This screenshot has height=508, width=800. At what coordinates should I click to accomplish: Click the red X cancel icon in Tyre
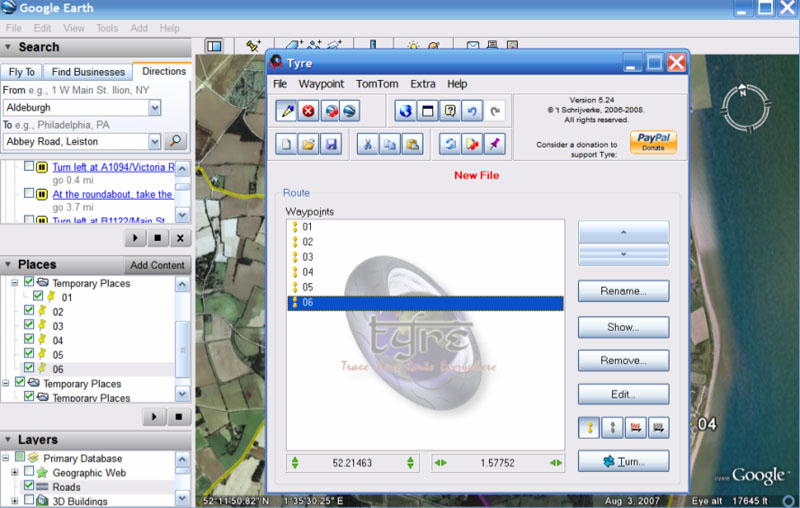click(x=308, y=111)
